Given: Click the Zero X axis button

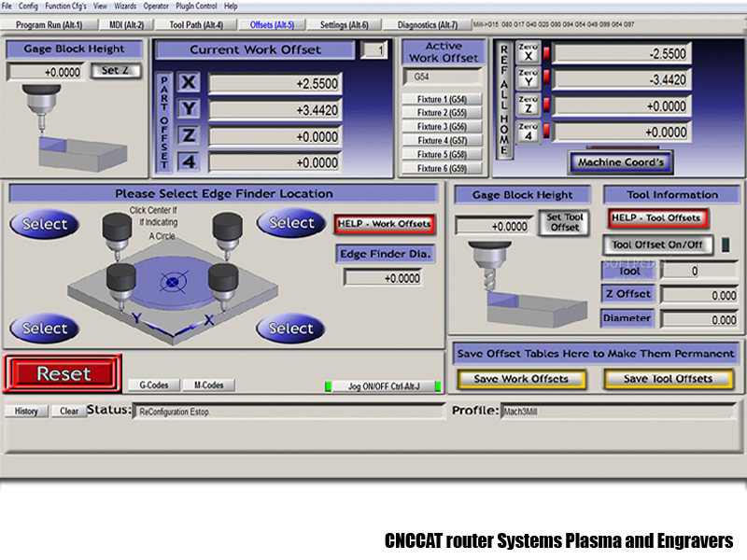Looking at the screenshot, I should tap(529, 54).
